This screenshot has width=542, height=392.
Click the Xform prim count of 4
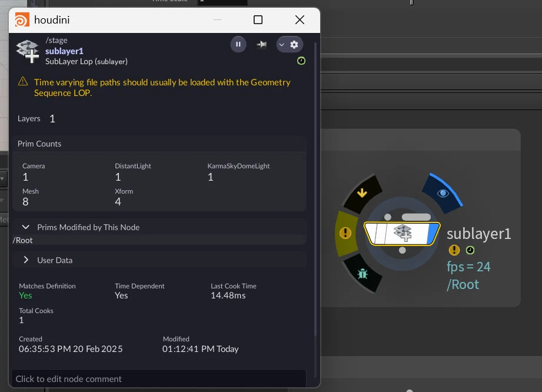118,202
